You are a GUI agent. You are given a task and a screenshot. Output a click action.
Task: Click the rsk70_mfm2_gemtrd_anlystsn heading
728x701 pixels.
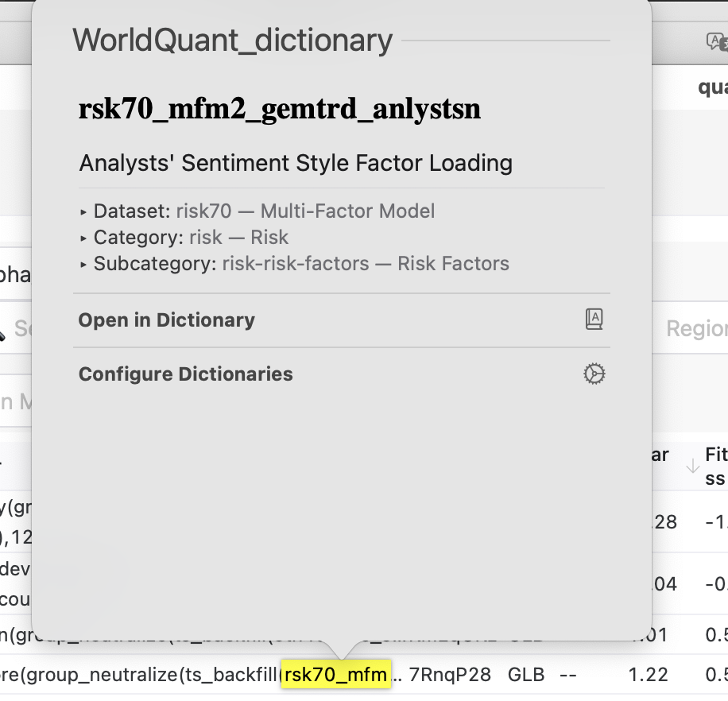click(x=280, y=109)
